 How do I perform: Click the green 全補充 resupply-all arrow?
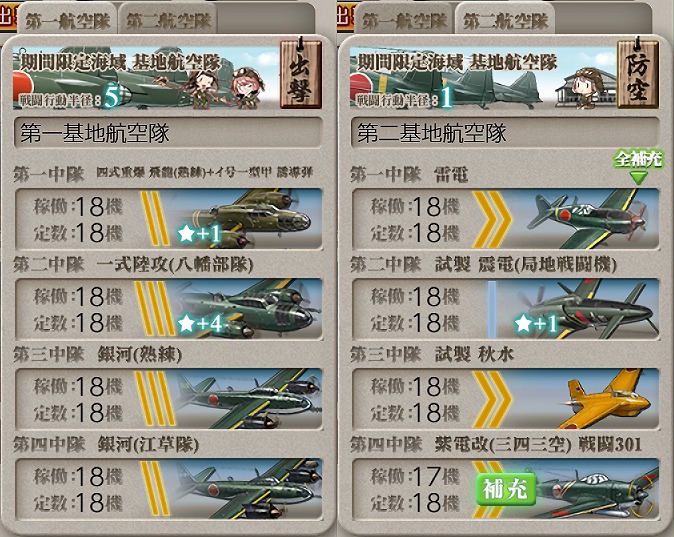point(638,167)
